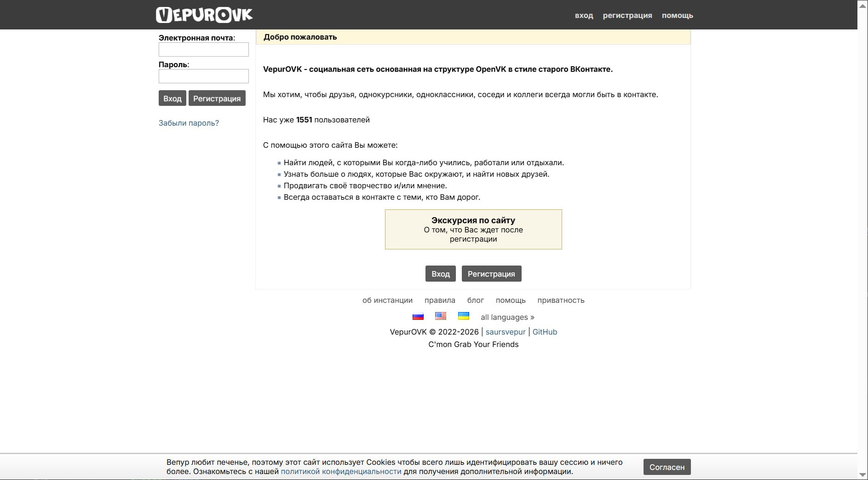Open the 'вход' header menu item
This screenshot has height=480, width=868.
coord(584,15)
